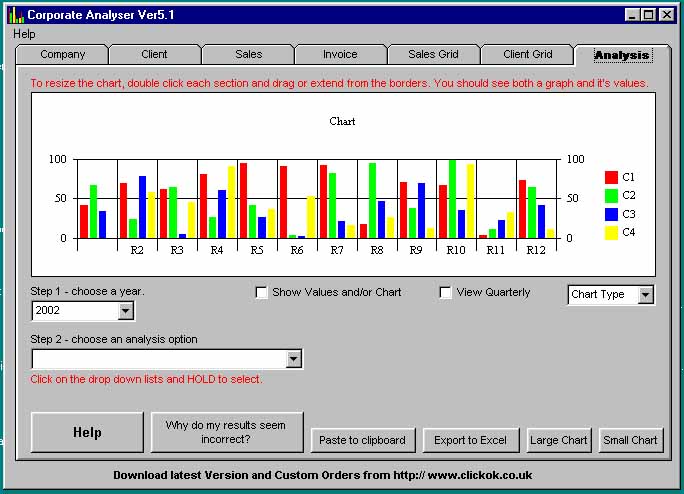This screenshot has width=684, height=494.
Task: Click the large Help button
Action: (87, 432)
